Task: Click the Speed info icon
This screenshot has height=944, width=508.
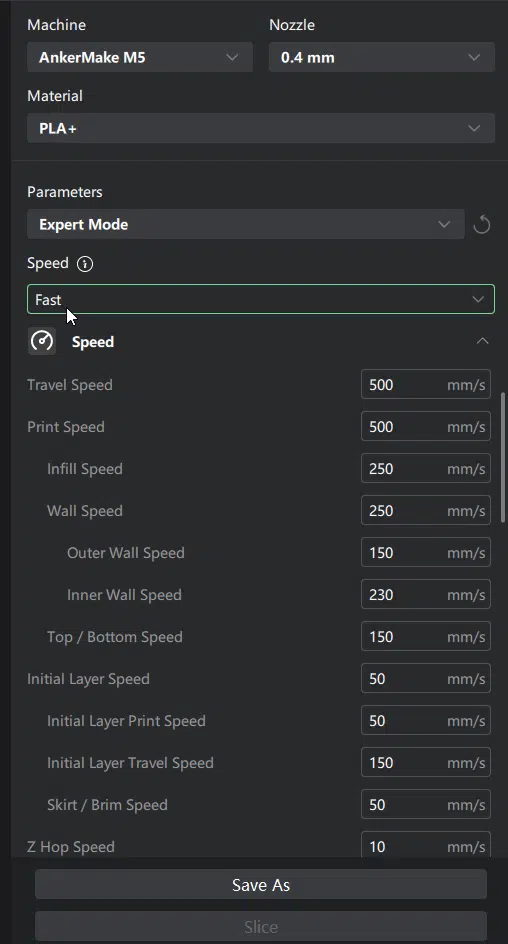Action: (85, 264)
